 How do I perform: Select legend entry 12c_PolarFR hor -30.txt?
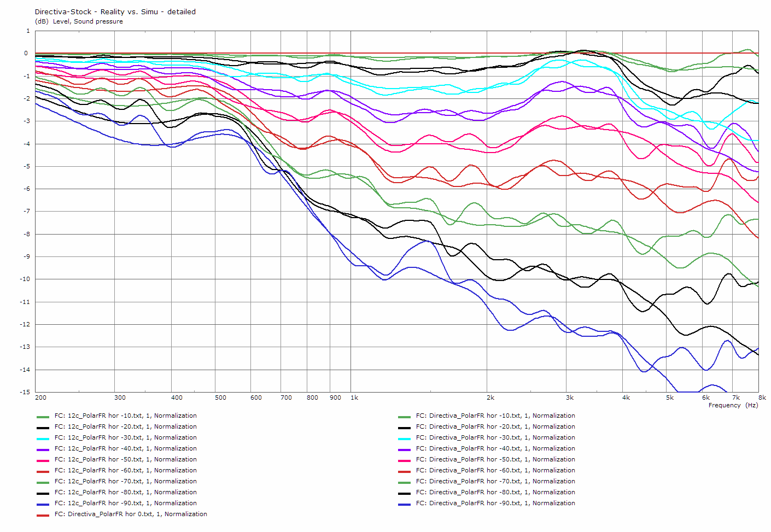125,437
